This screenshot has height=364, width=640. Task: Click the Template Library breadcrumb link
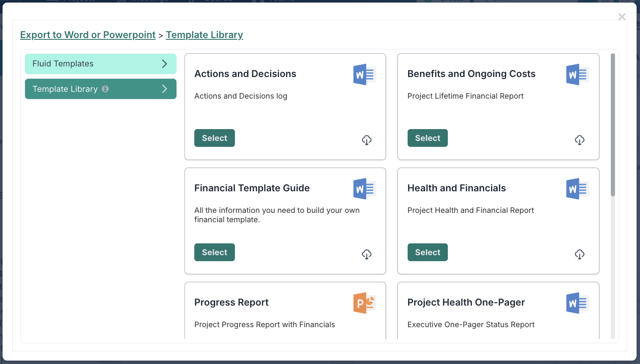pos(204,35)
